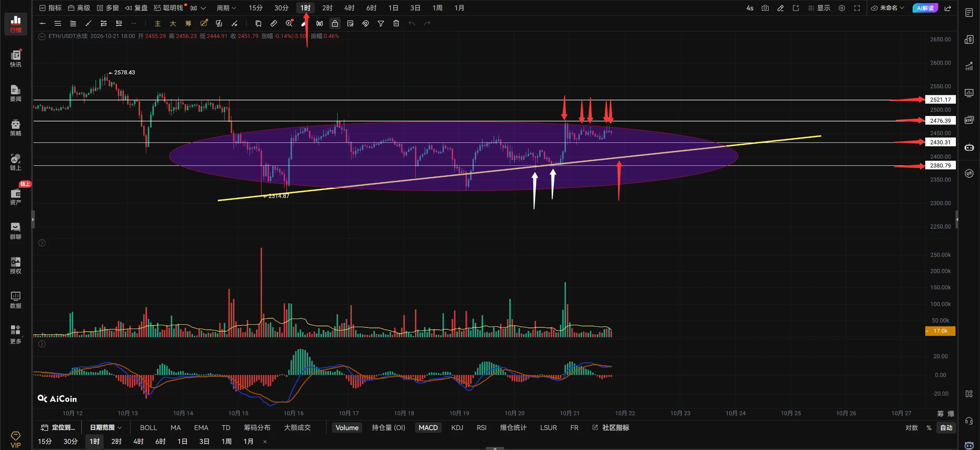Image resolution: width=980 pixels, height=450 pixels.
Task: Open 数据 data section in sidebar
Action: pos(16,300)
